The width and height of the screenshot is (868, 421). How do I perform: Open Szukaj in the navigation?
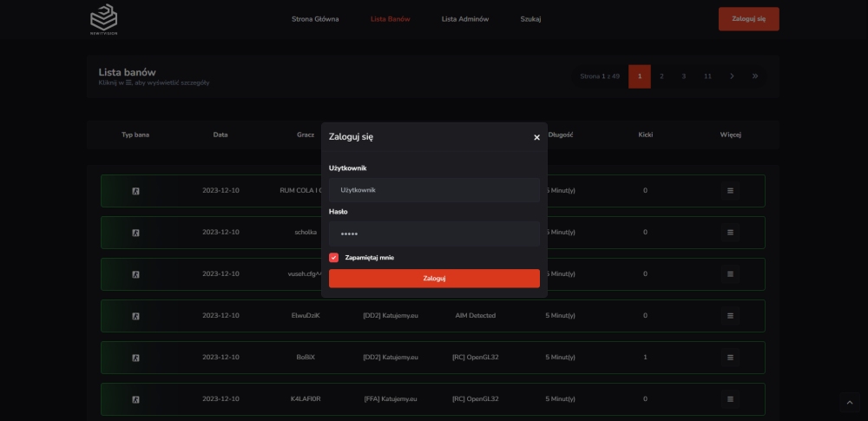pos(530,19)
